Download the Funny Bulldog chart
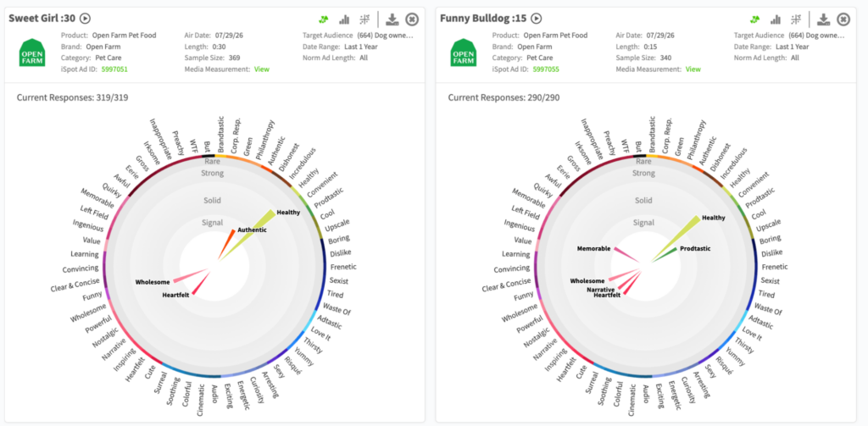Screen dimensions: 868x426 [824, 19]
